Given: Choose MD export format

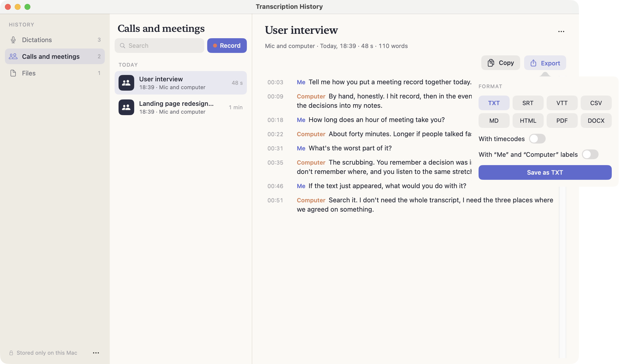Looking at the screenshot, I should 494,121.
